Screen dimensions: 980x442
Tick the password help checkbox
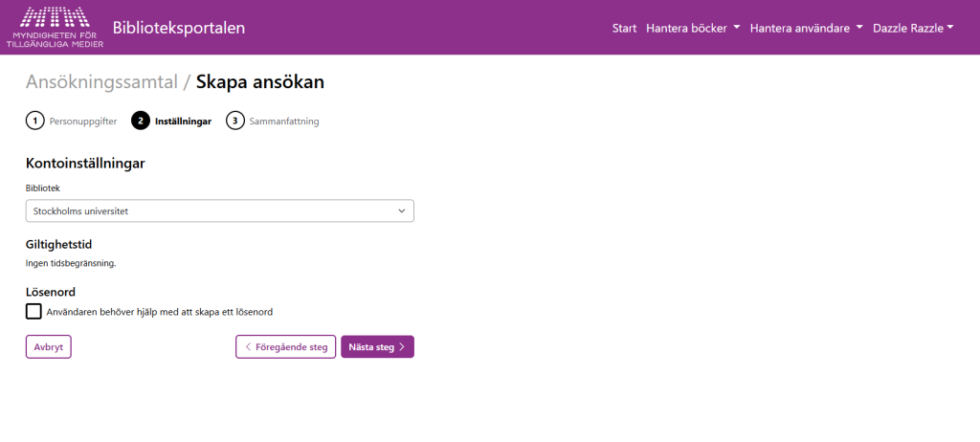34,311
